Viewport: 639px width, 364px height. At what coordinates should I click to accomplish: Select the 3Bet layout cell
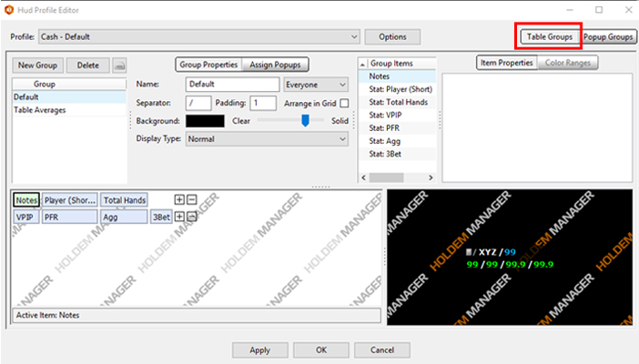point(161,217)
